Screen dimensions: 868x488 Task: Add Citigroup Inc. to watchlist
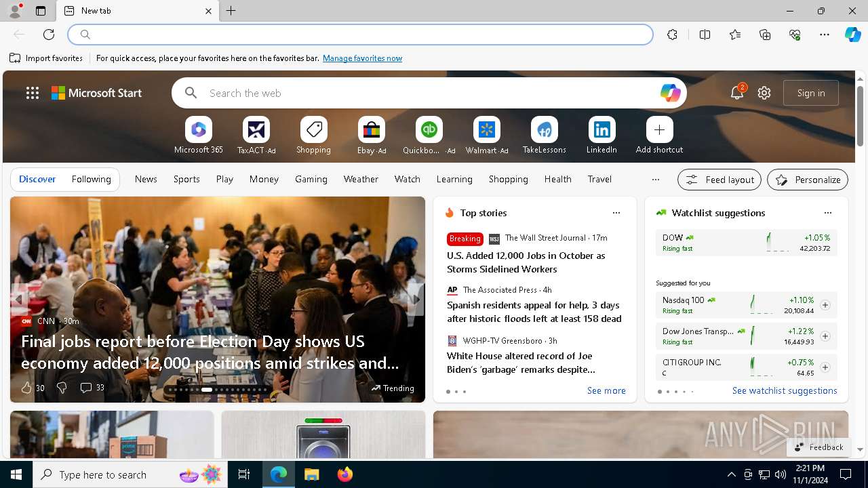pyautogui.click(x=825, y=367)
